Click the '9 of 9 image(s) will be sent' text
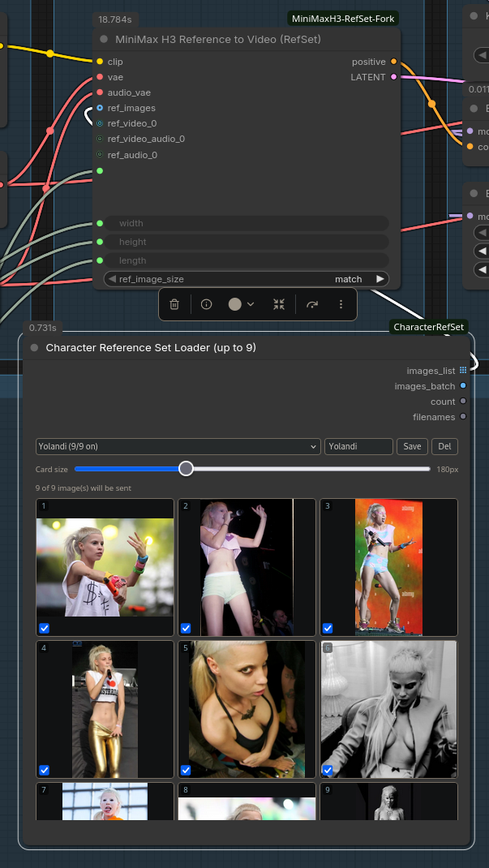This screenshot has width=489, height=868. pos(84,488)
